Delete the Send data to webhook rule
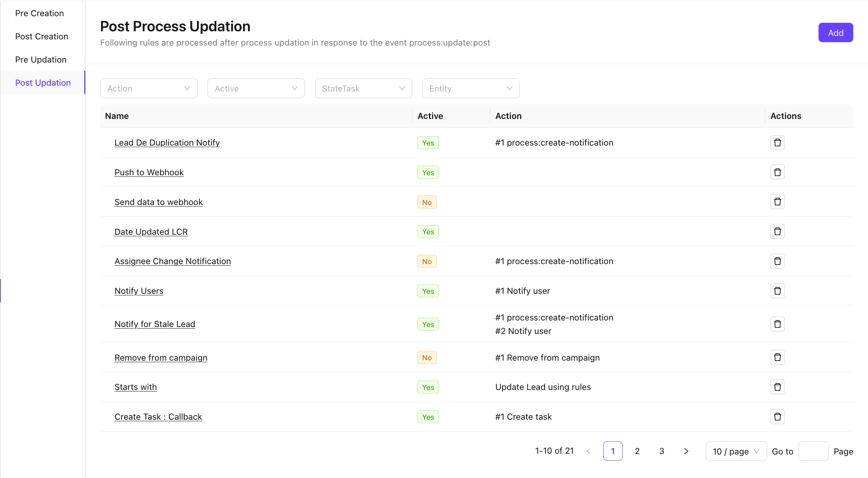This screenshot has width=868, height=478. coord(777,202)
